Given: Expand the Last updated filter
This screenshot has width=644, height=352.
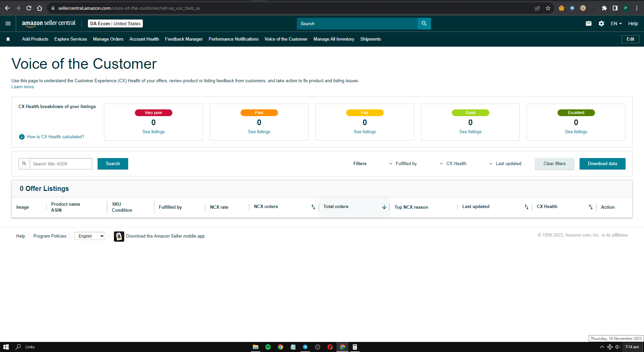Looking at the screenshot, I should (x=505, y=164).
